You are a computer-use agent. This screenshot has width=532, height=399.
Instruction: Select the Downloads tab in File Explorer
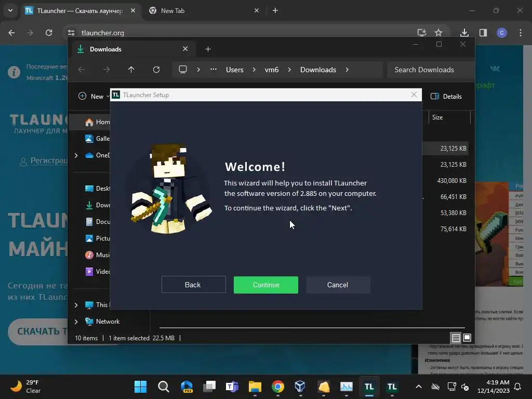coord(132,49)
